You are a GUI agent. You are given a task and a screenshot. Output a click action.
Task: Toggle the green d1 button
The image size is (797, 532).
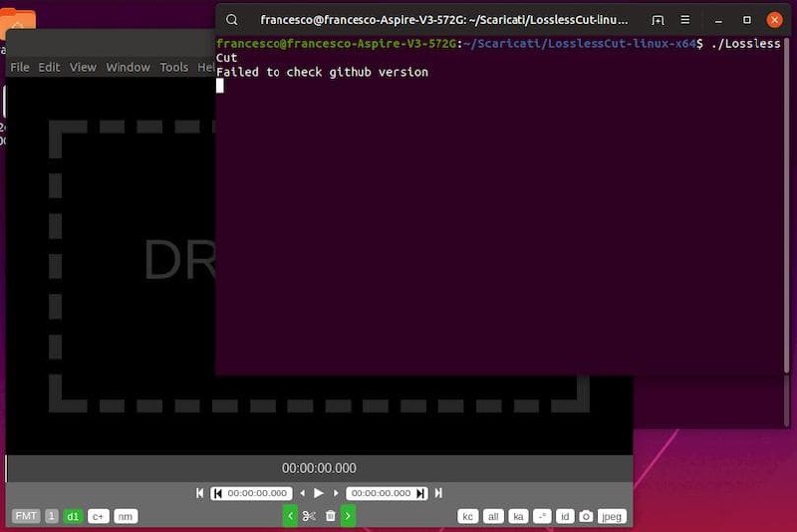73,516
